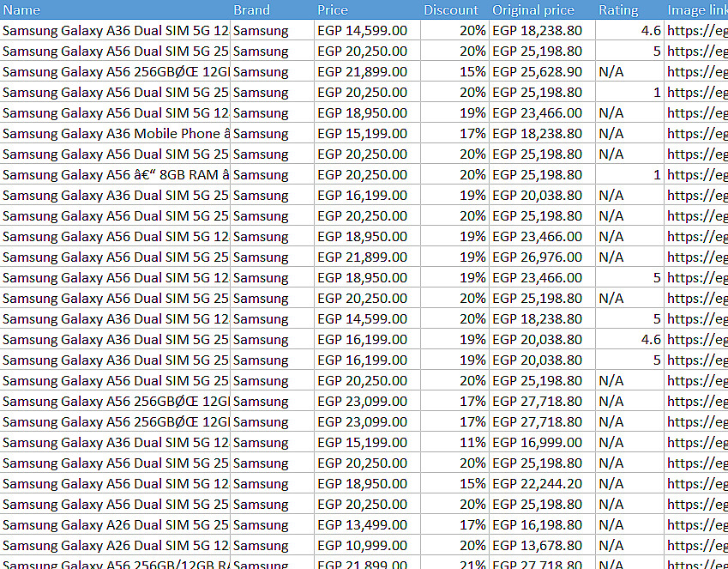Click original price EGP 16,198.80
728x569 pixels.
point(542,525)
